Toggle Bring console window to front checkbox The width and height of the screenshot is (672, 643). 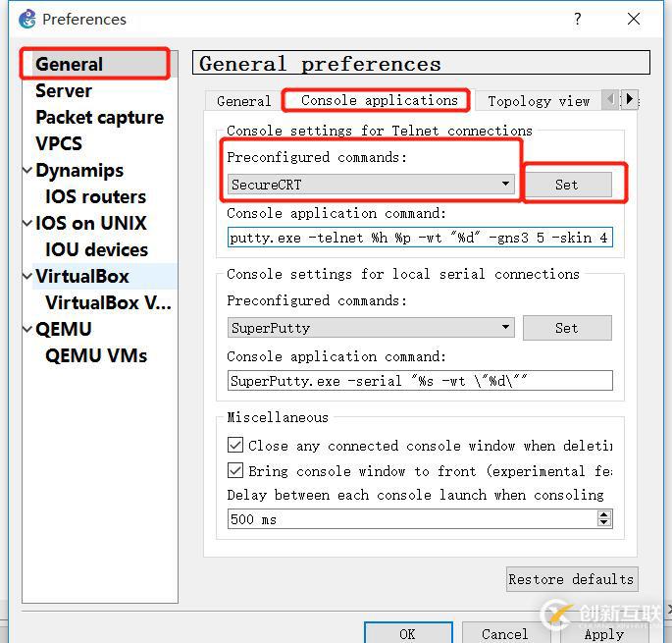(x=235, y=470)
